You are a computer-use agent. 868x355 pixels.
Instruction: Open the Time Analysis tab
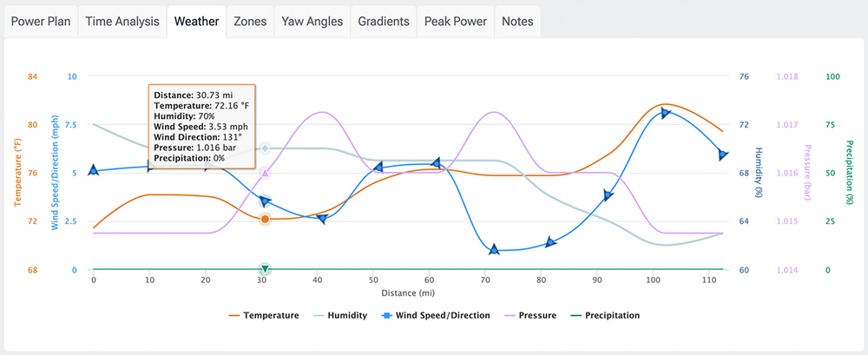tap(122, 22)
